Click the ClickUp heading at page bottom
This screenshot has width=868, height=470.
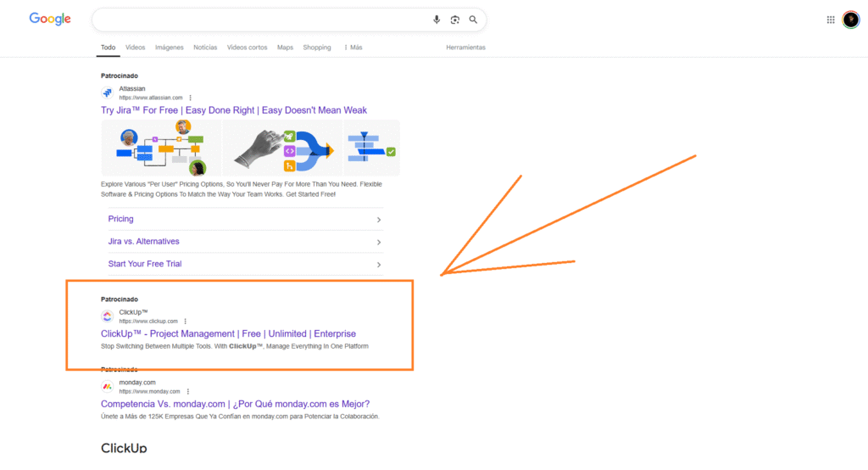click(x=124, y=448)
